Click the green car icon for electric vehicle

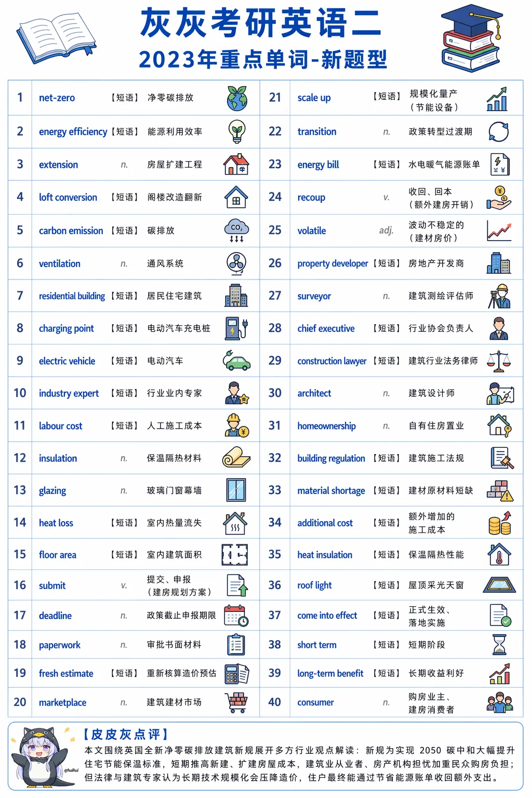click(236, 361)
